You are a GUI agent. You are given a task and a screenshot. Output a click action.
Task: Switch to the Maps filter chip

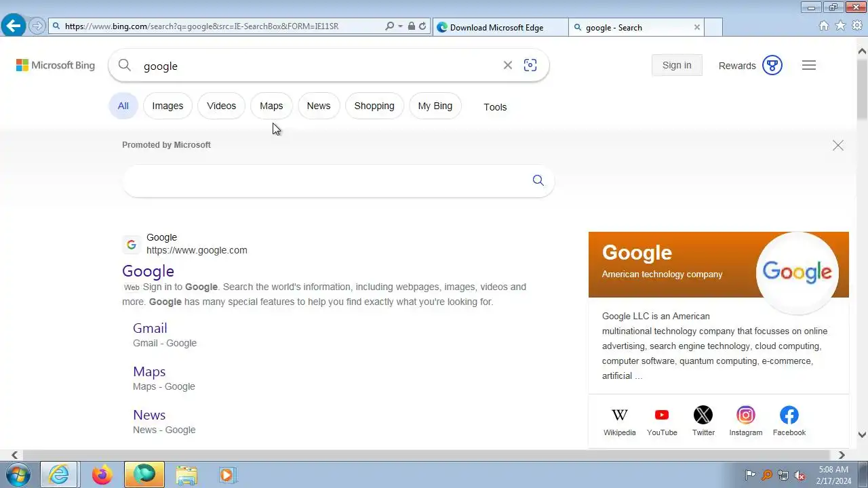click(271, 106)
